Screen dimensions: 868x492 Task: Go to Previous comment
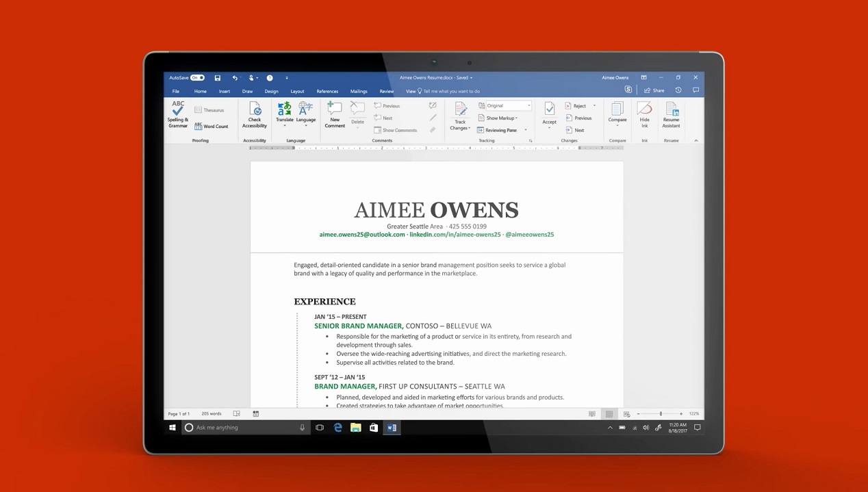tap(387, 106)
